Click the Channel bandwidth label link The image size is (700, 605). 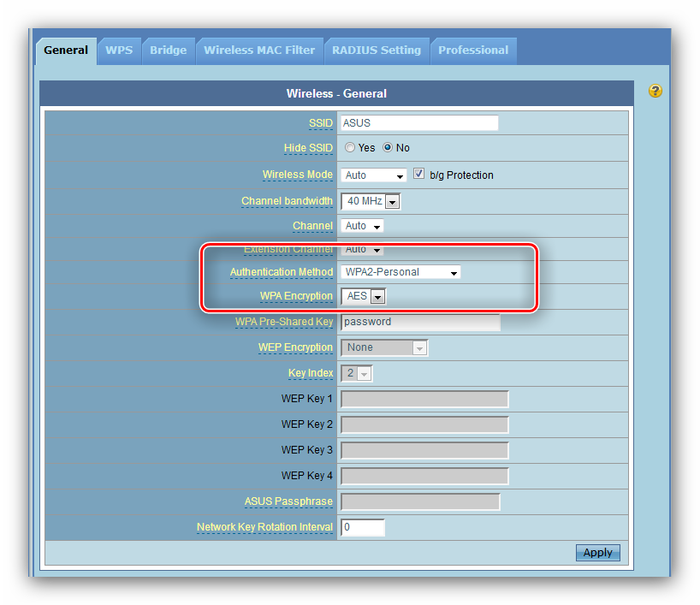pos(287,202)
